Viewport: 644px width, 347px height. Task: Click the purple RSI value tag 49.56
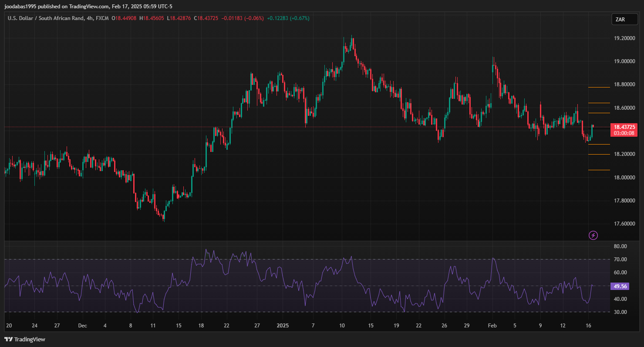coord(619,286)
